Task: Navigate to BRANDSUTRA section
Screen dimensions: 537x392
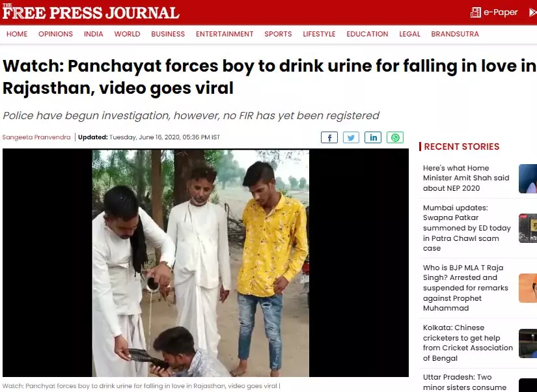Action: [455, 34]
